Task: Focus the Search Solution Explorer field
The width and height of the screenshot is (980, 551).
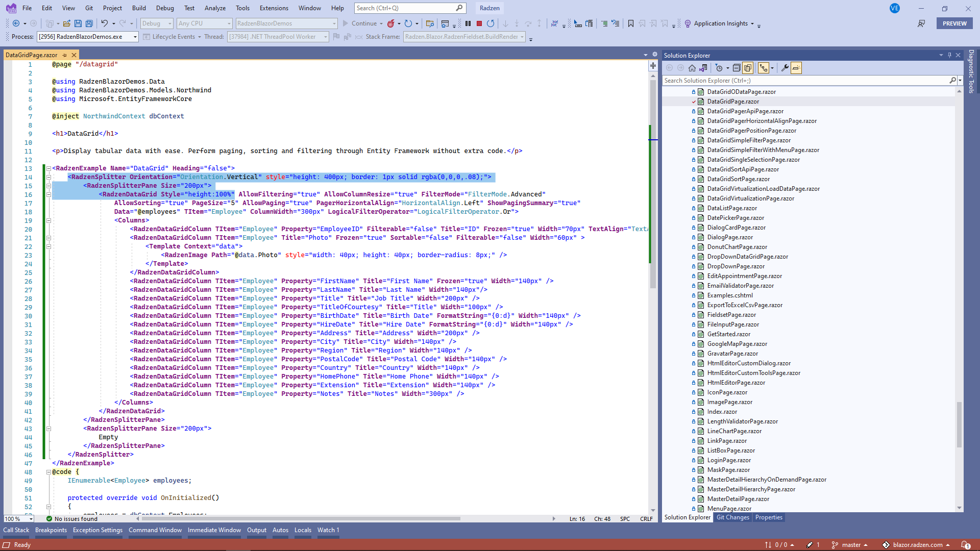Action: [805, 81]
